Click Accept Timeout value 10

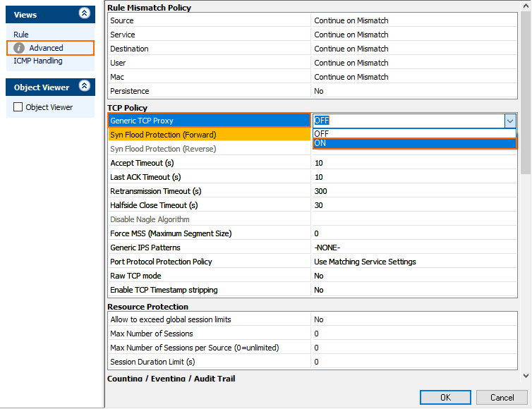[319, 163]
